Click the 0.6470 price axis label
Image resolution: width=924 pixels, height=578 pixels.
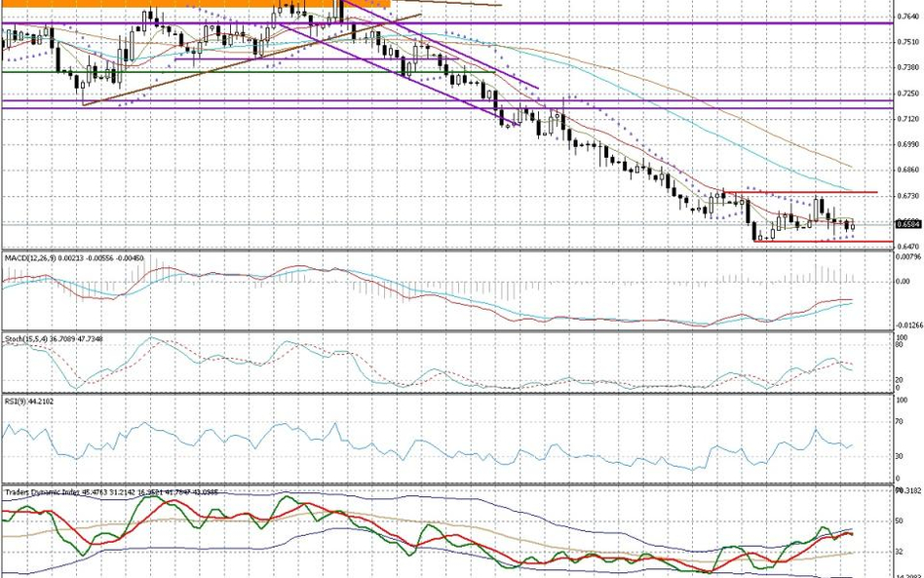pos(908,247)
